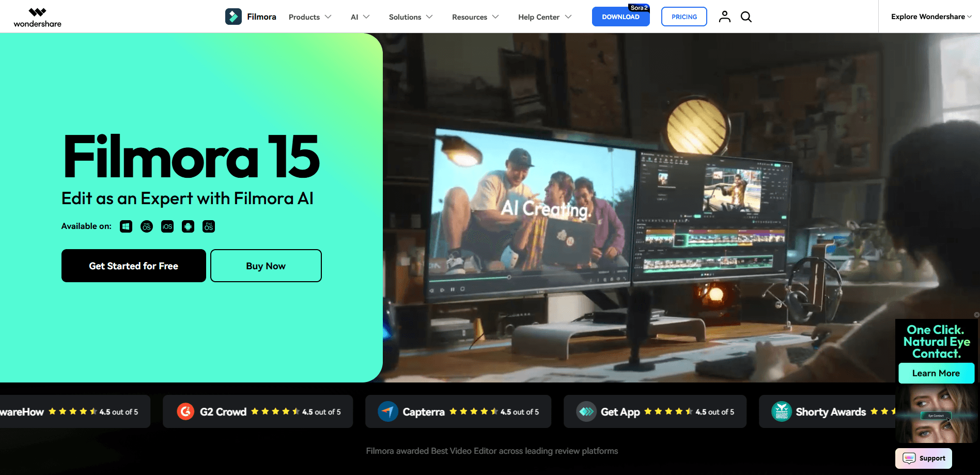Click Get Started for Free button
The height and width of the screenshot is (475, 980).
(x=134, y=266)
